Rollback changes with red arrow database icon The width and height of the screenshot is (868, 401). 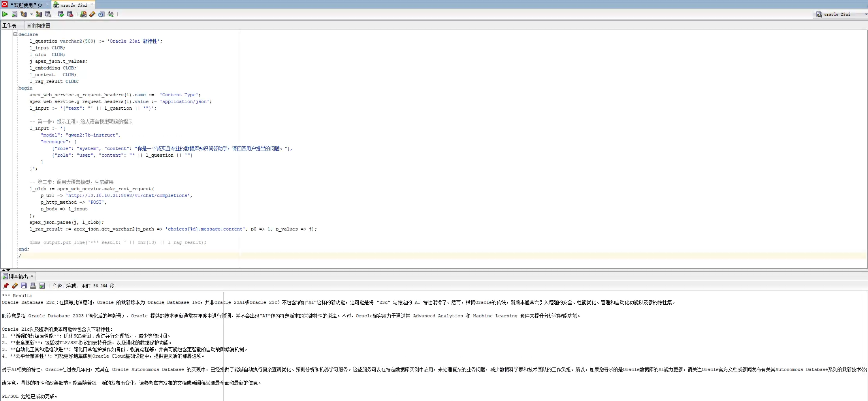click(70, 14)
